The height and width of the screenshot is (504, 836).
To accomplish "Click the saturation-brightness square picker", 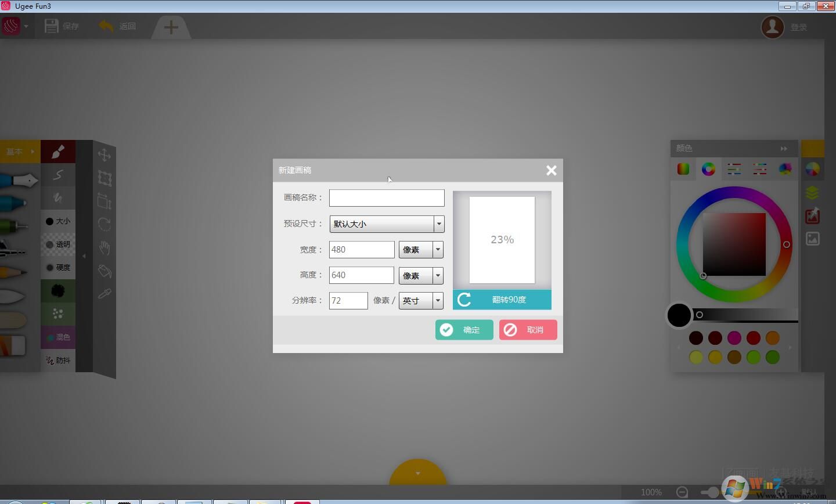I will (734, 244).
